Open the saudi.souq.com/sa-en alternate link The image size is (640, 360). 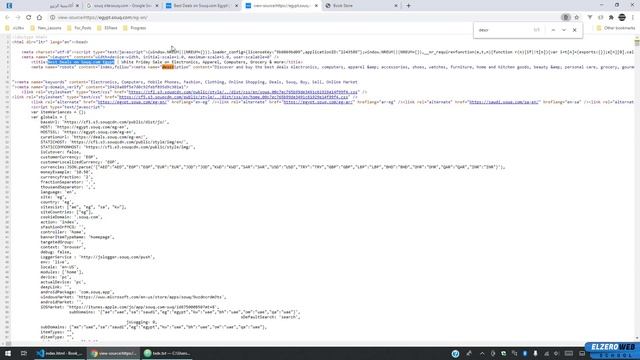tap(504, 102)
